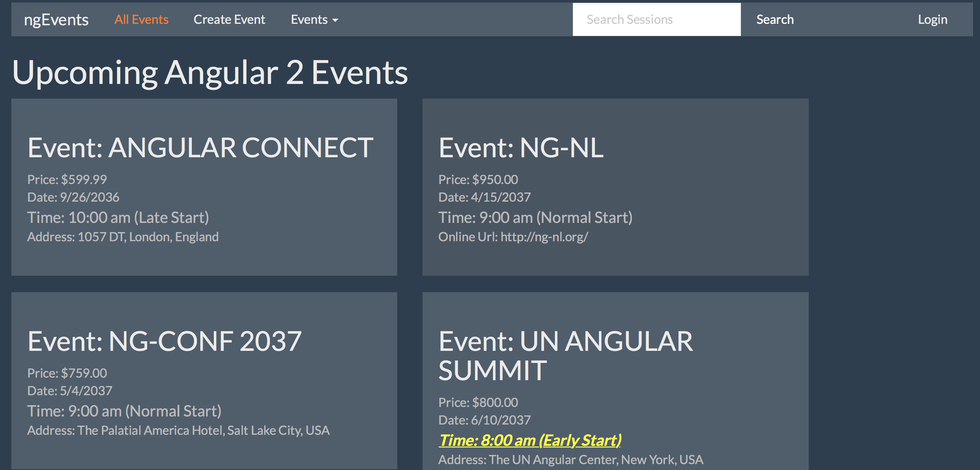Screen dimensions: 980x470
Task: Click the highlighted Early Start time text
Action: [x=530, y=440]
